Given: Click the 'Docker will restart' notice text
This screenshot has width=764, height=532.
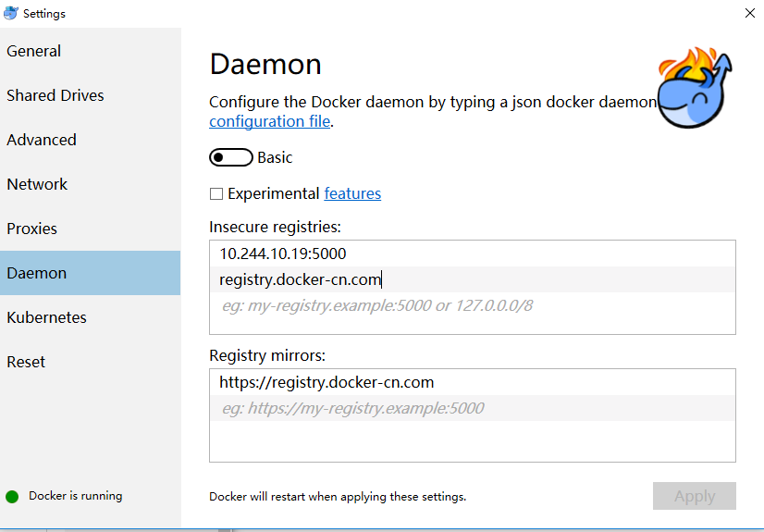Looking at the screenshot, I should coord(338,497).
